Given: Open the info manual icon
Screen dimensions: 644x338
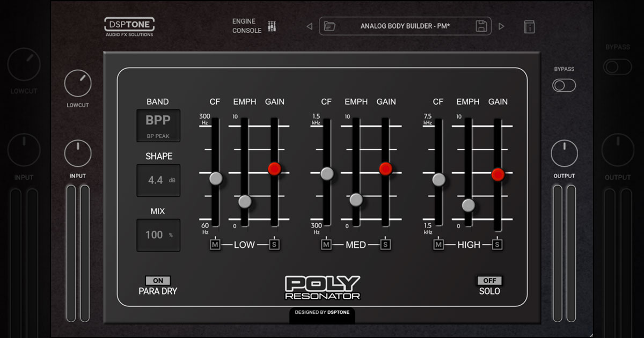Looking at the screenshot, I should (529, 27).
